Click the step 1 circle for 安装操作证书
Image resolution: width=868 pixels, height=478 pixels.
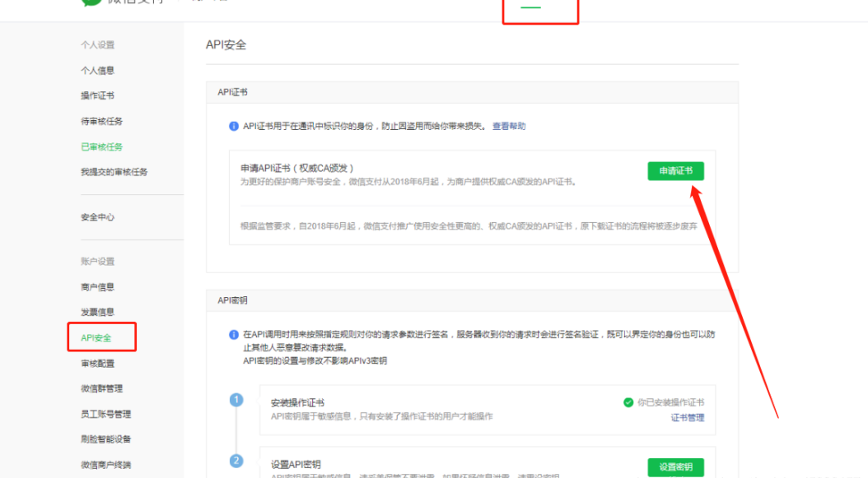click(236, 400)
